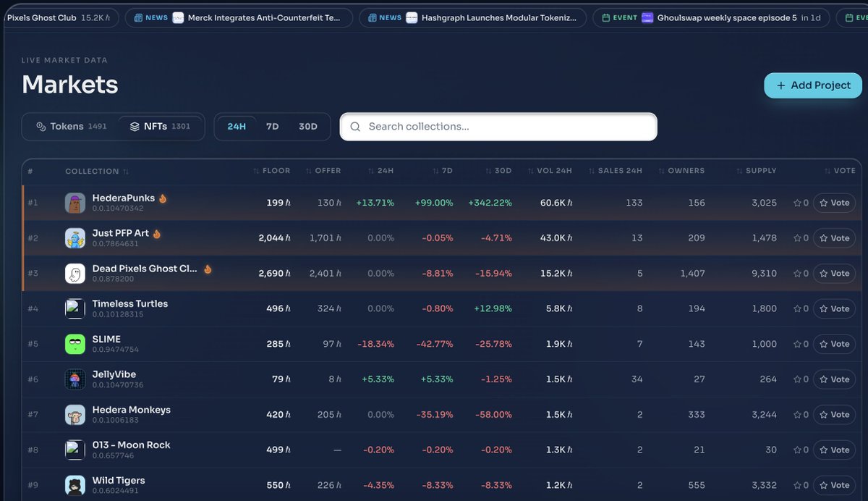Click the fire icon beside HederaPunks
868x501 pixels.
163,198
